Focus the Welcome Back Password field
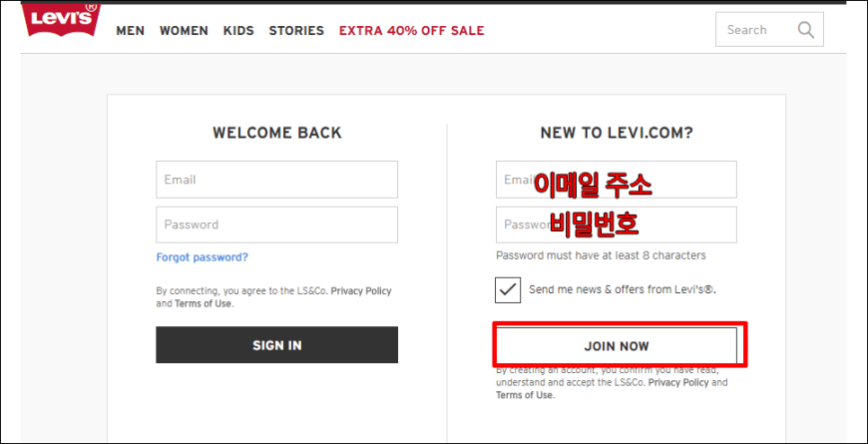The width and height of the screenshot is (868, 444). pyautogui.click(x=276, y=224)
